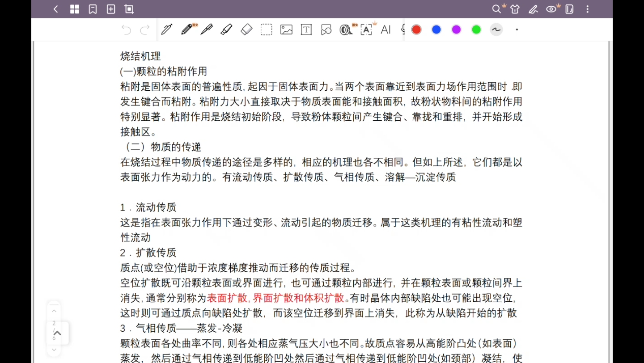Select the wavy stroke style

[496, 30]
